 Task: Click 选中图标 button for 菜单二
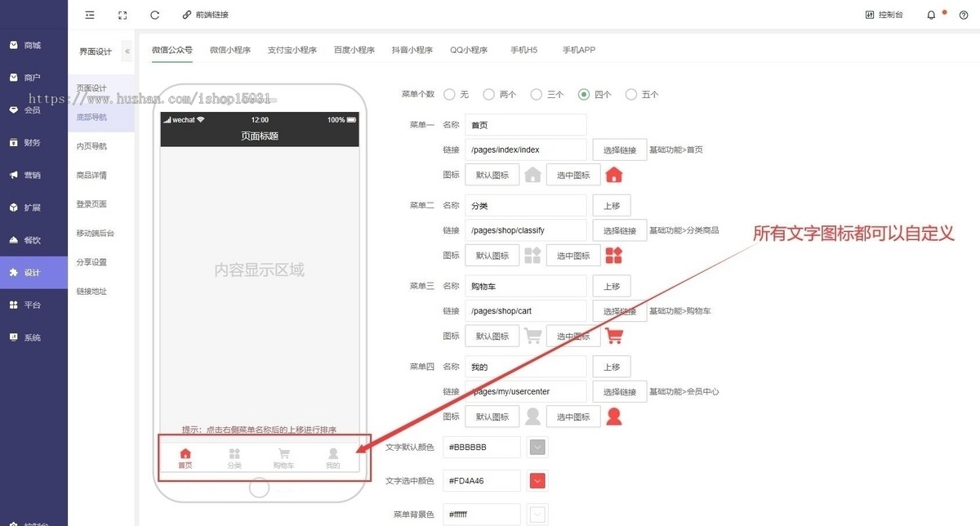pyautogui.click(x=573, y=256)
